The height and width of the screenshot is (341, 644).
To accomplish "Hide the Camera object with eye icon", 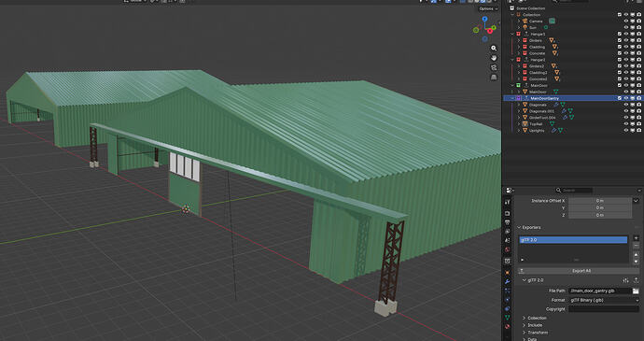I will pos(626,21).
